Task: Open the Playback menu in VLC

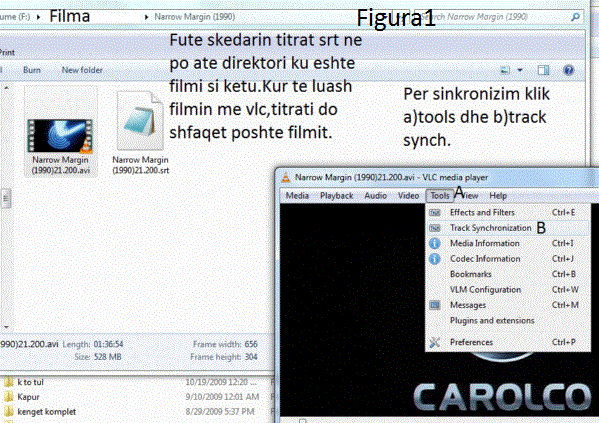Action: [x=337, y=196]
